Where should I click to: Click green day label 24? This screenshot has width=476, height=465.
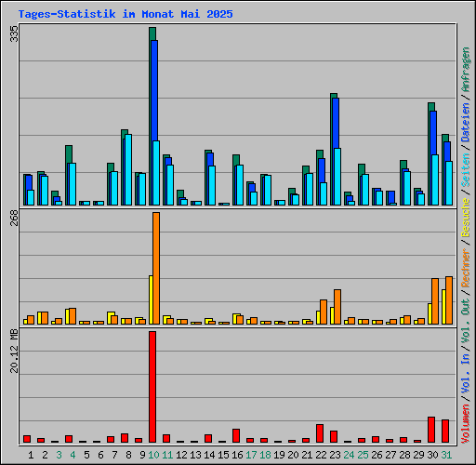(x=349, y=455)
